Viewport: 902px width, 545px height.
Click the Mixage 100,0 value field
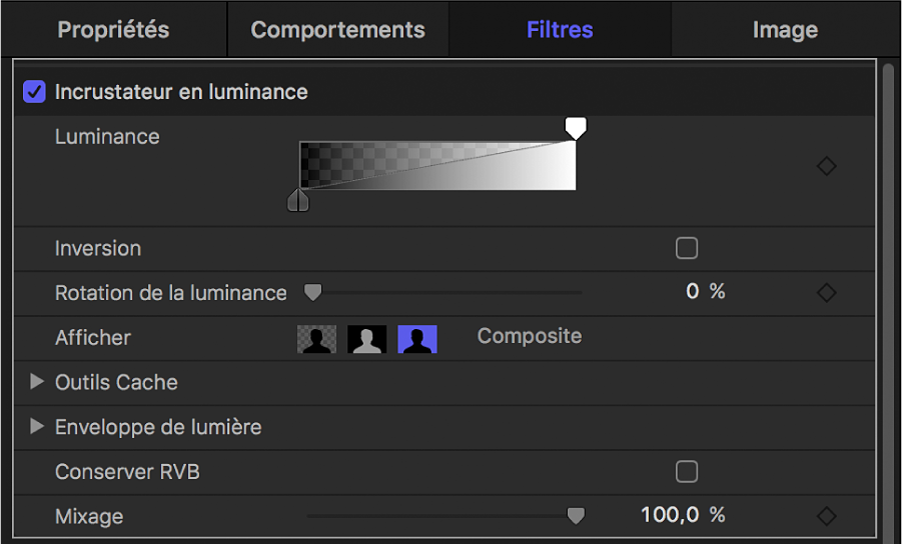[x=670, y=516]
